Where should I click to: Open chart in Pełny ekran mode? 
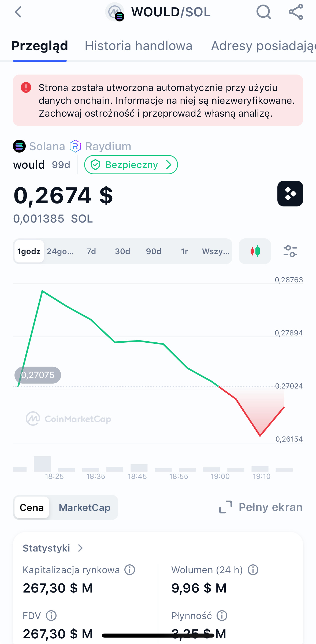[x=261, y=507]
